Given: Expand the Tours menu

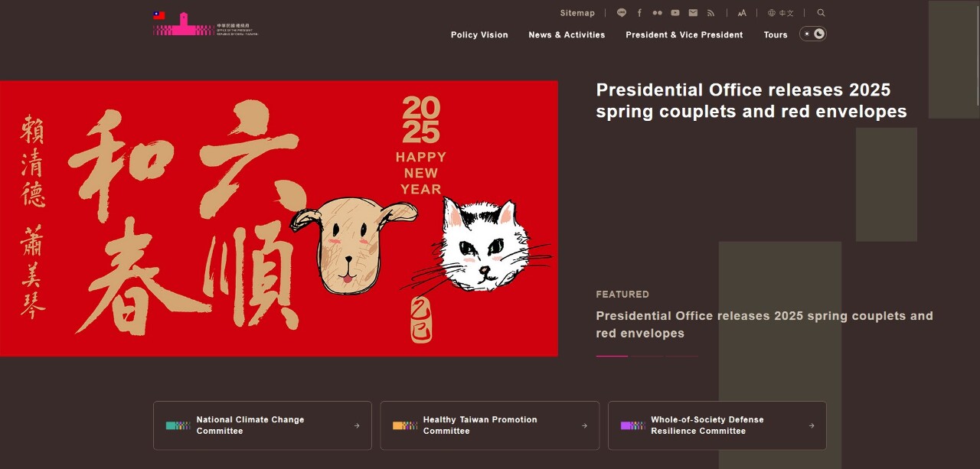Looking at the screenshot, I should coord(776,34).
